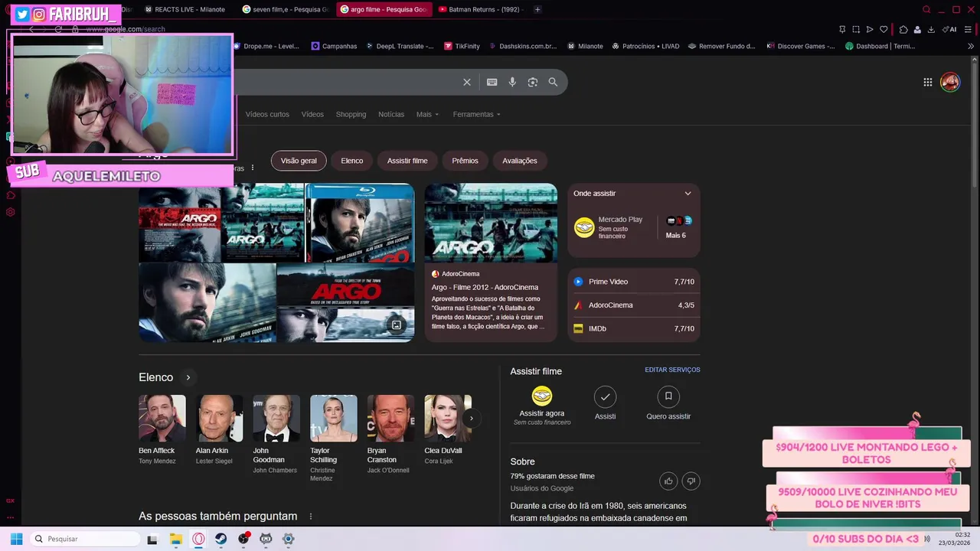Open File Explorer from the taskbar
The image size is (980, 551).
(175, 539)
